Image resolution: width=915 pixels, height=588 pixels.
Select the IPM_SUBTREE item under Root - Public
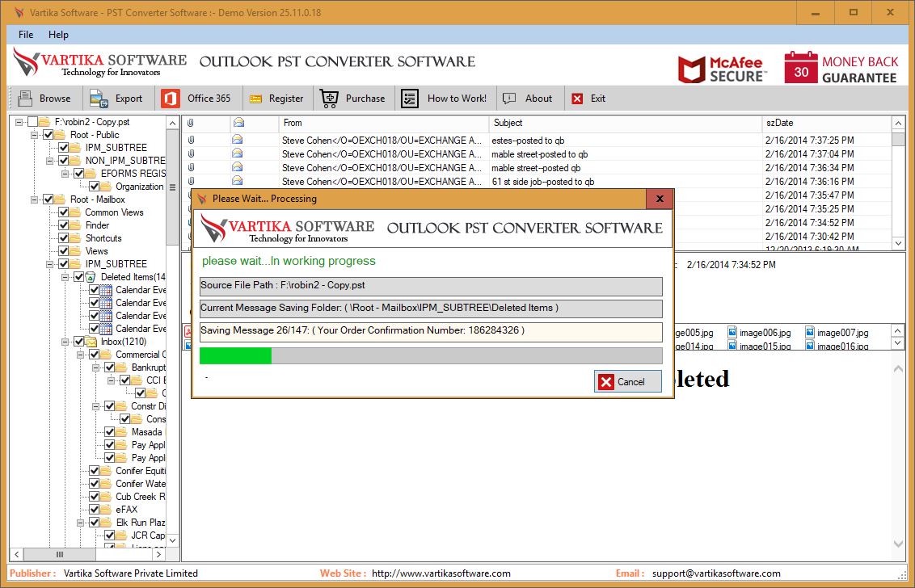coord(116,148)
